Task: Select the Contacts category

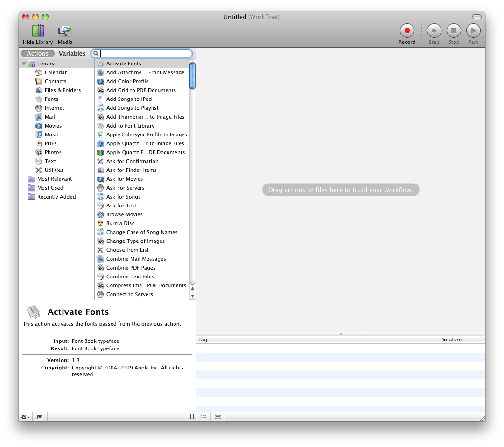Action: click(55, 81)
